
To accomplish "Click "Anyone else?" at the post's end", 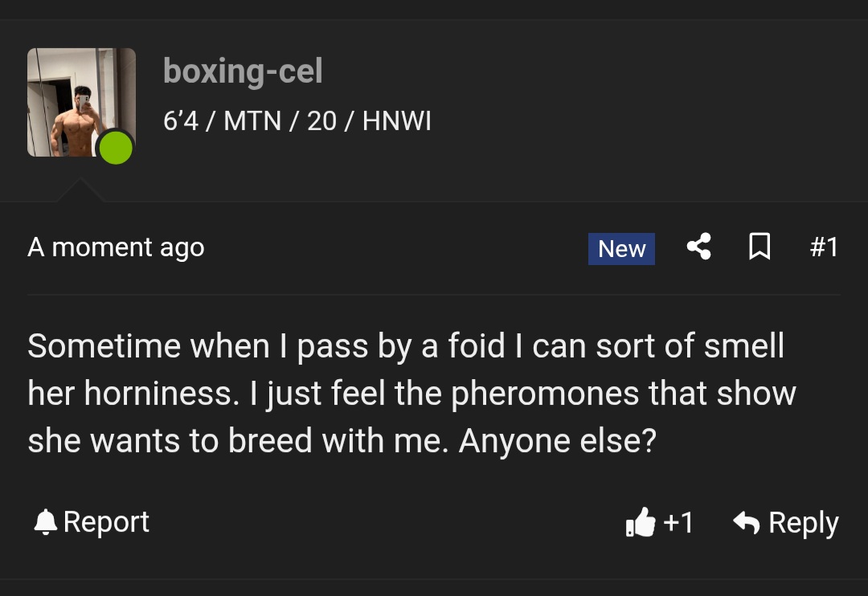I will pyautogui.click(x=557, y=442).
